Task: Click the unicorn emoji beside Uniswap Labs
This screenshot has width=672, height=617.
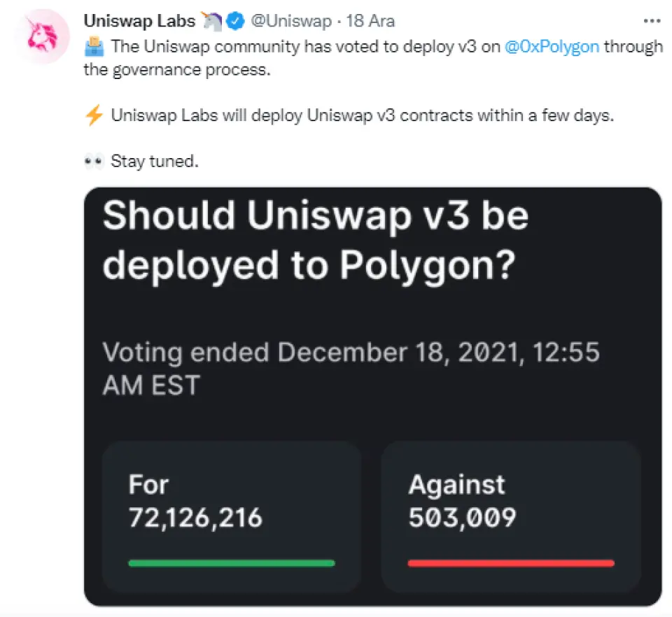Action: tap(211, 22)
